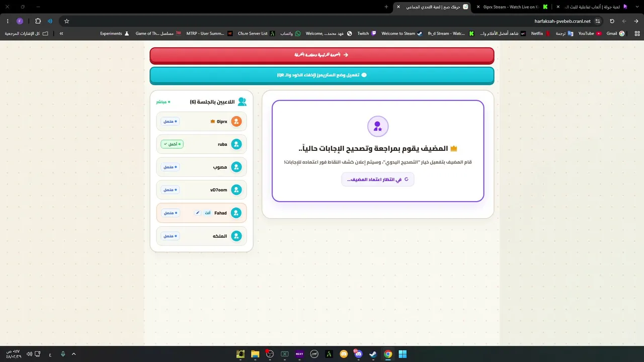Image resolution: width=644 pixels, height=362 pixels.
Task: Click the microphone tray icon
Action: (x=63, y=354)
